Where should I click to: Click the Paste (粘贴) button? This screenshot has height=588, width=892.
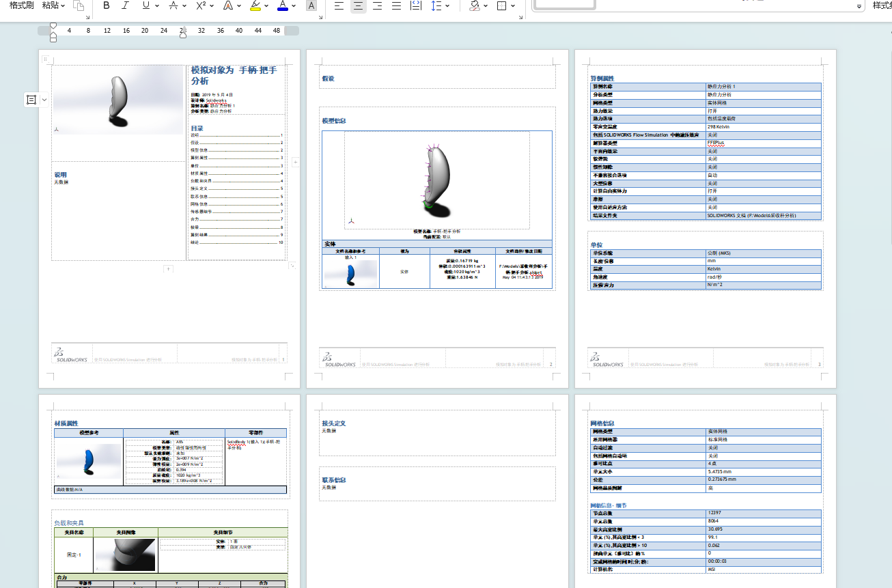pyautogui.click(x=53, y=5)
